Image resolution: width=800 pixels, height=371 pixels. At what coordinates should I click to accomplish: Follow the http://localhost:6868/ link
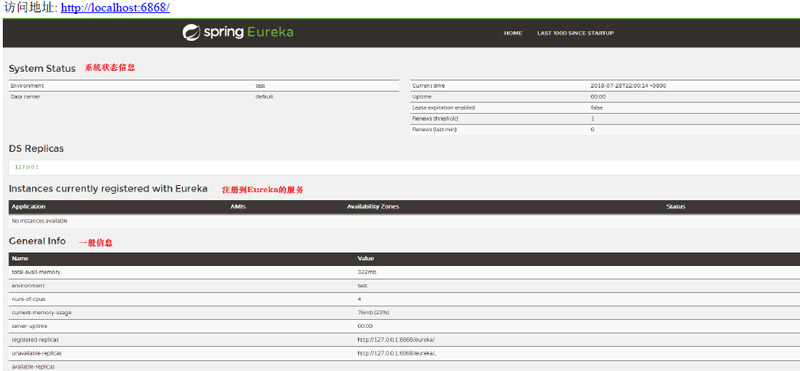point(115,8)
